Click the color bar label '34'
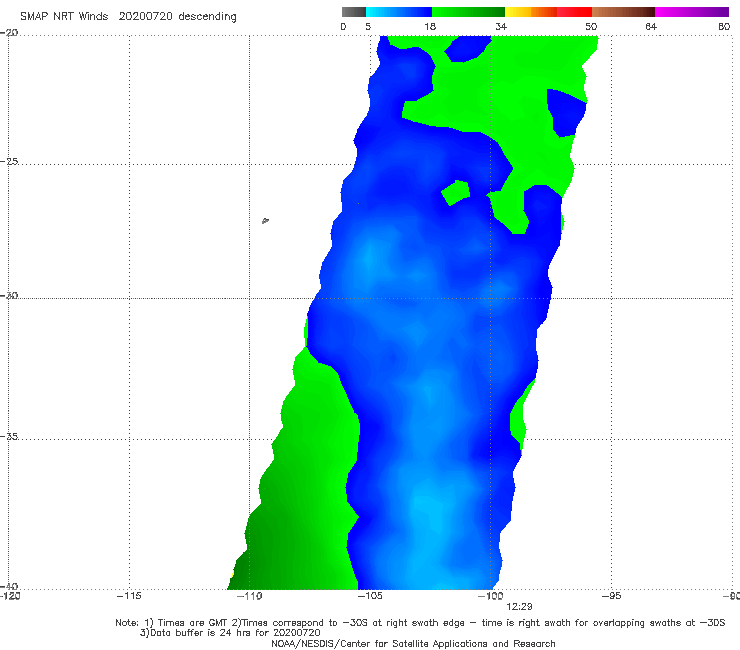The height and width of the screenshot is (650, 740). pos(501,27)
